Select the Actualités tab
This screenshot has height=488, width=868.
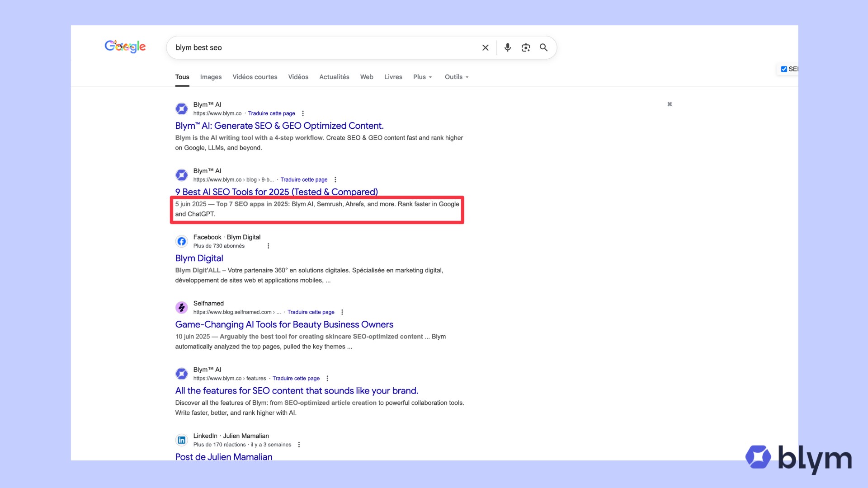point(334,77)
